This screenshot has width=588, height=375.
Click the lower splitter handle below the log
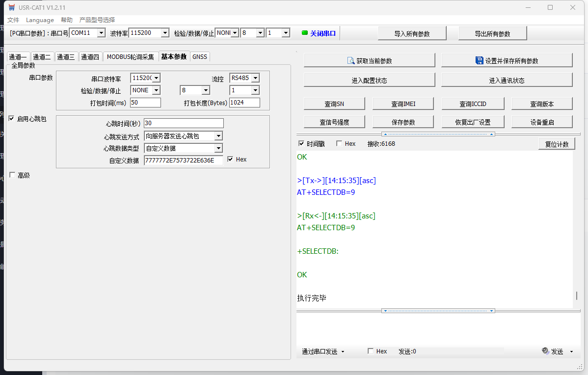438,311
